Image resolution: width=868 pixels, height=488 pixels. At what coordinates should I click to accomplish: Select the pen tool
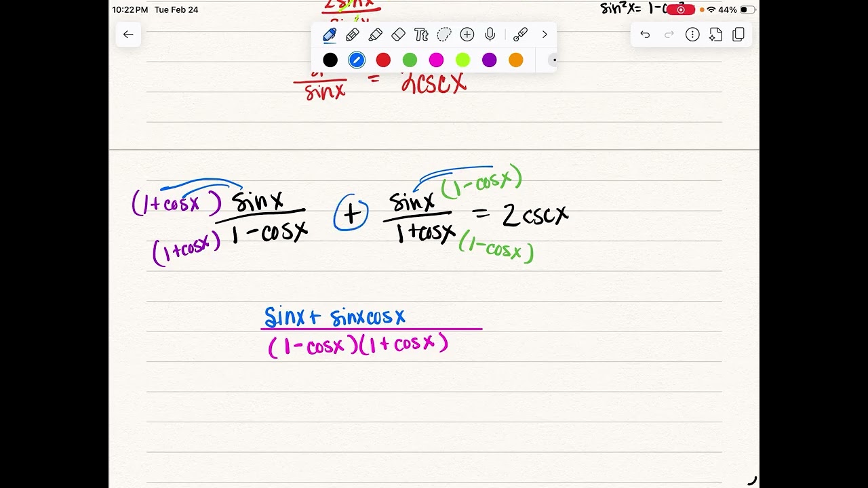(x=330, y=35)
